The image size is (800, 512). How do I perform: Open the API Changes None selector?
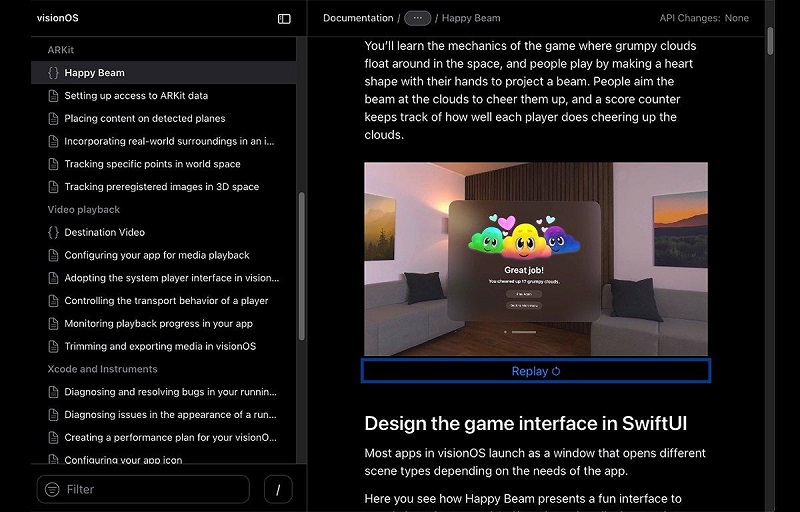pyautogui.click(x=704, y=18)
